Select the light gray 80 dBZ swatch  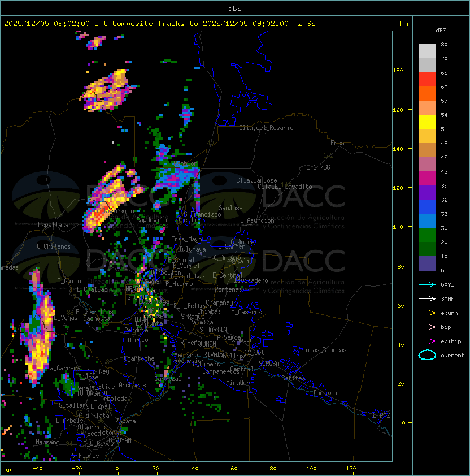coord(427,51)
